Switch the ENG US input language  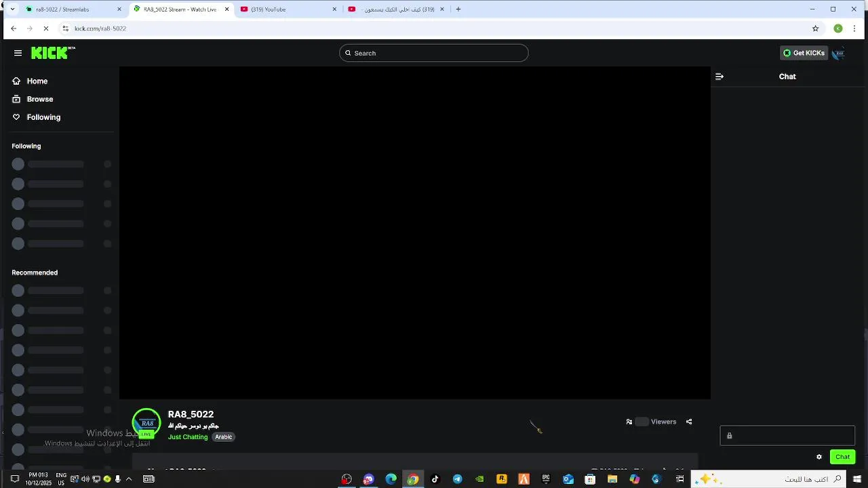(x=61, y=479)
